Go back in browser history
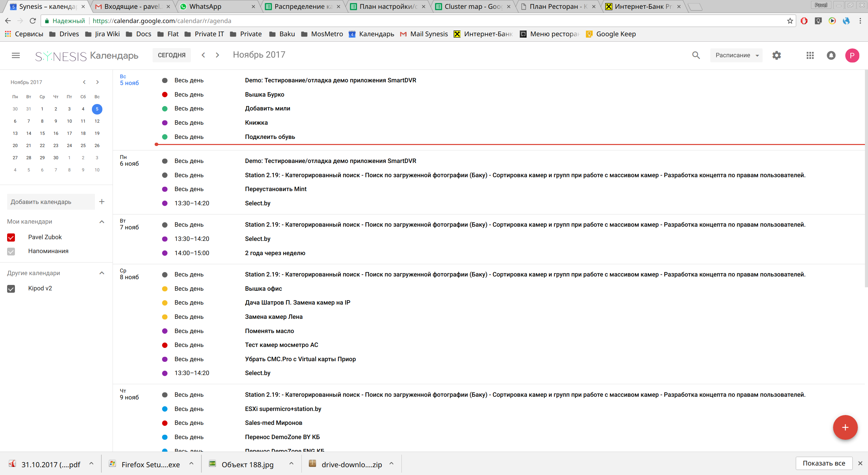This screenshot has width=868, height=475. (x=8, y=21)
